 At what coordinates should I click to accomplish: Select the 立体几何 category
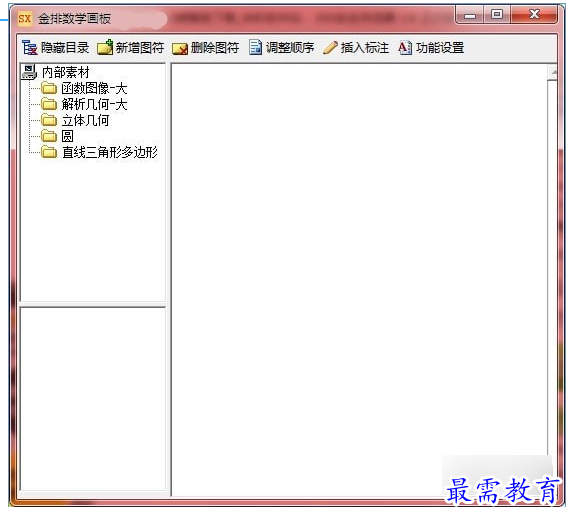85,120
